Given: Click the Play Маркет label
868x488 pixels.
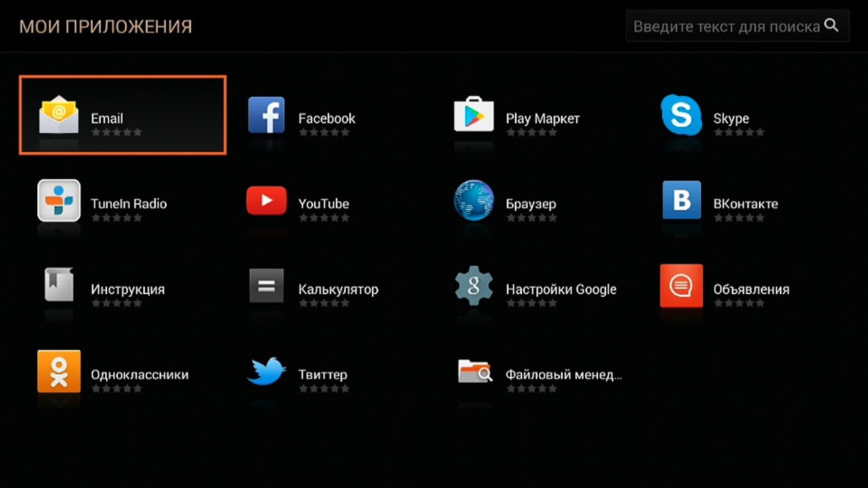Looking at the screenshot, I should (x=542, y=119).
